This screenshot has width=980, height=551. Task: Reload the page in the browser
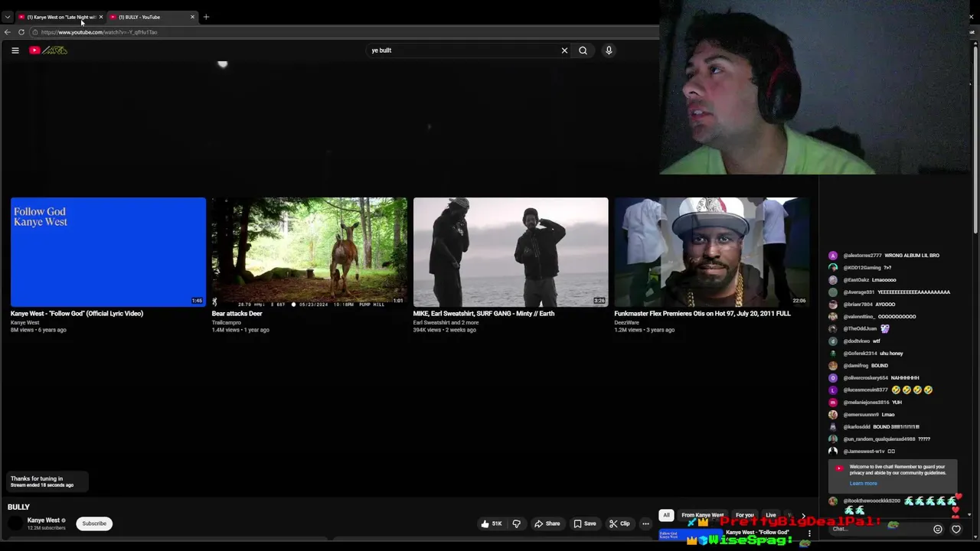21,32
